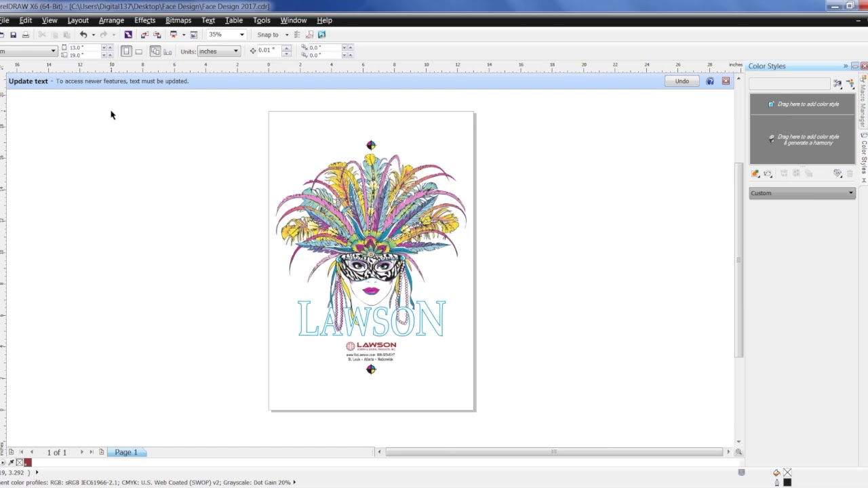Screen dimensions: 868x488
Task: Click the help icon in the Update text bar
Action: pos(710,81)
